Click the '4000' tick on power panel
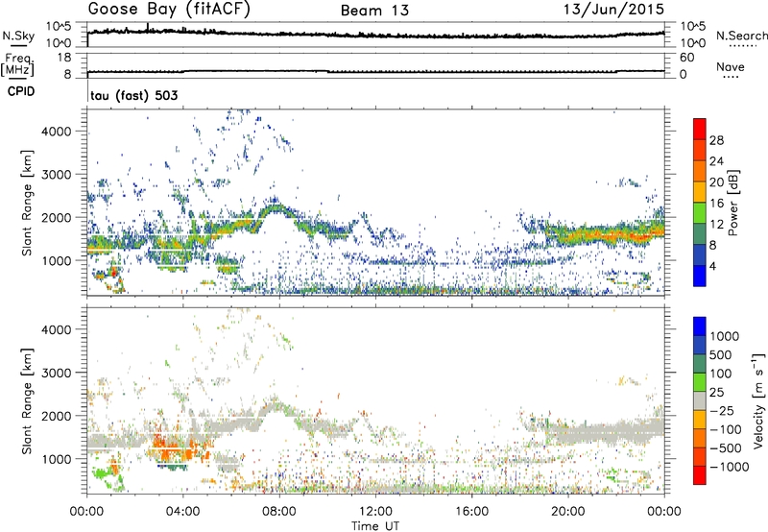 57,132
